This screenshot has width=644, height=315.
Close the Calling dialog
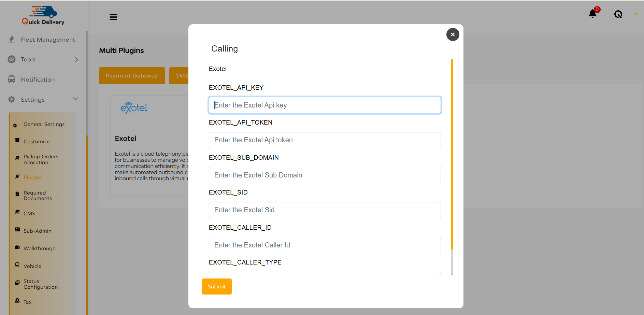(453, 34)
